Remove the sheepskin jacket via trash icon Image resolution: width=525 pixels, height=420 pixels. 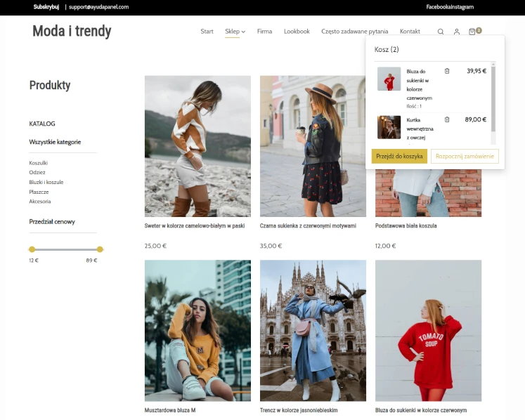point(447,120)
